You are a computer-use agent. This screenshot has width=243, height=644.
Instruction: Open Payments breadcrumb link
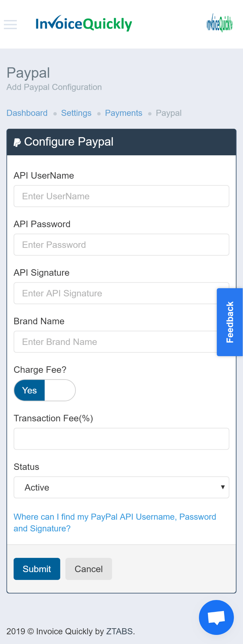pos(124,113)
